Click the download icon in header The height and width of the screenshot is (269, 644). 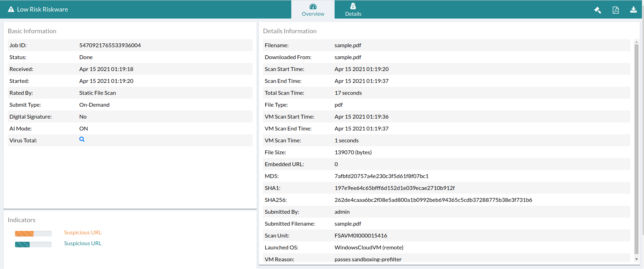[634, 10]
